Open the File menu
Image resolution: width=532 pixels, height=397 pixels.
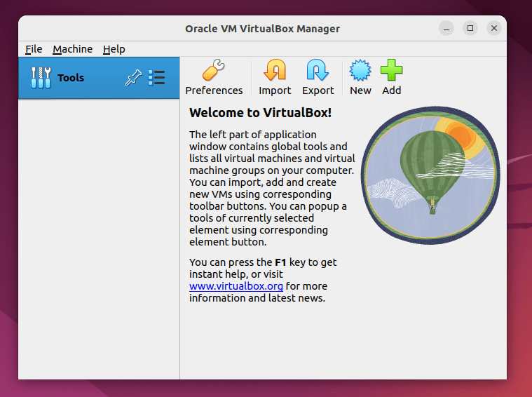pyautogui.click(x=34, y=49)
